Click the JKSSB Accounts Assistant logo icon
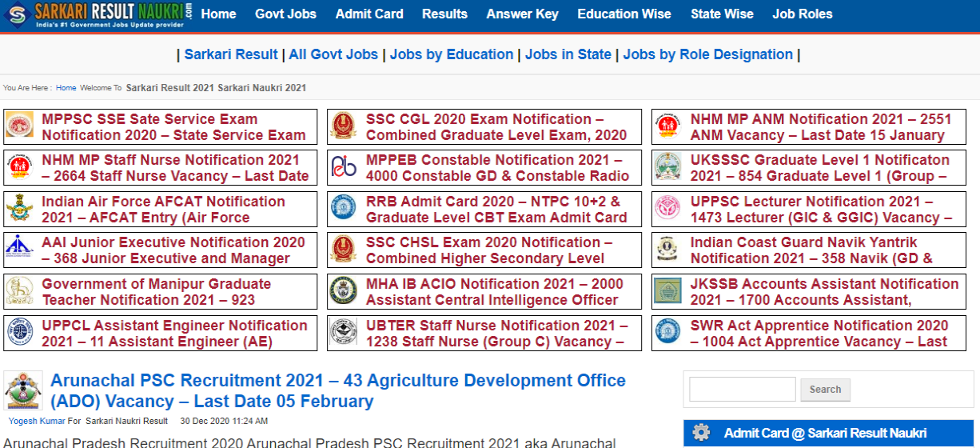980x448 pixels. pos(668,291)
